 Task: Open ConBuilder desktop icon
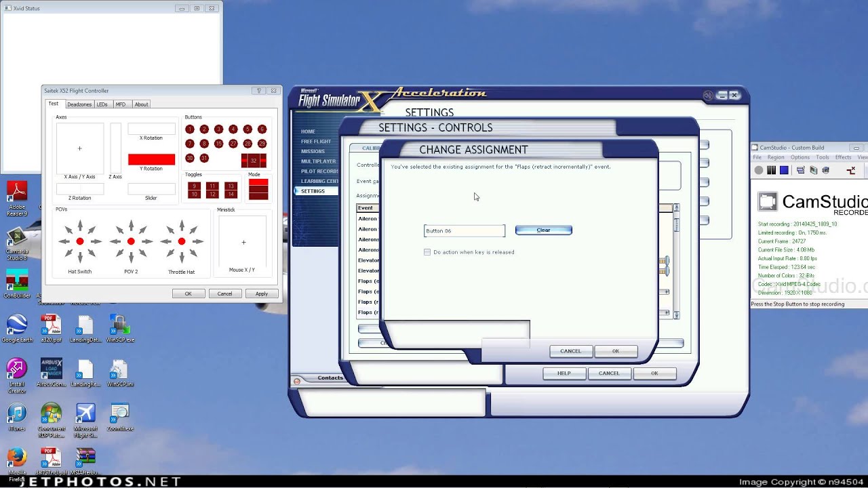click(17, 285)
